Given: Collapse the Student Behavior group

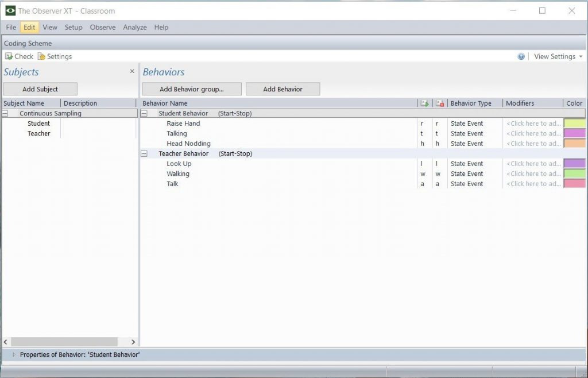Looking at the screenshot, I should 144,114.
